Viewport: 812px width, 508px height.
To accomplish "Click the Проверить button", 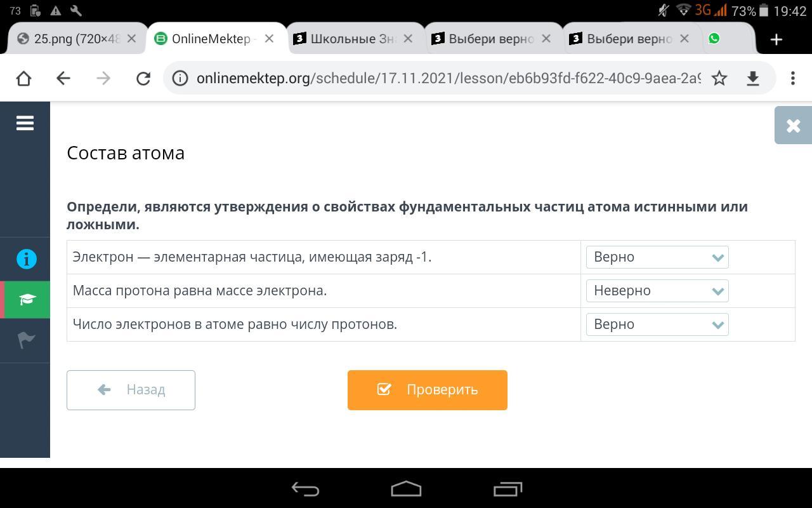I will coord(428,390).
